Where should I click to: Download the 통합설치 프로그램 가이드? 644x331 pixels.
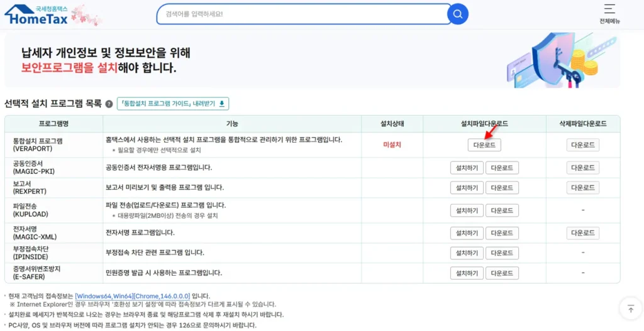click(x=173, y=104)
